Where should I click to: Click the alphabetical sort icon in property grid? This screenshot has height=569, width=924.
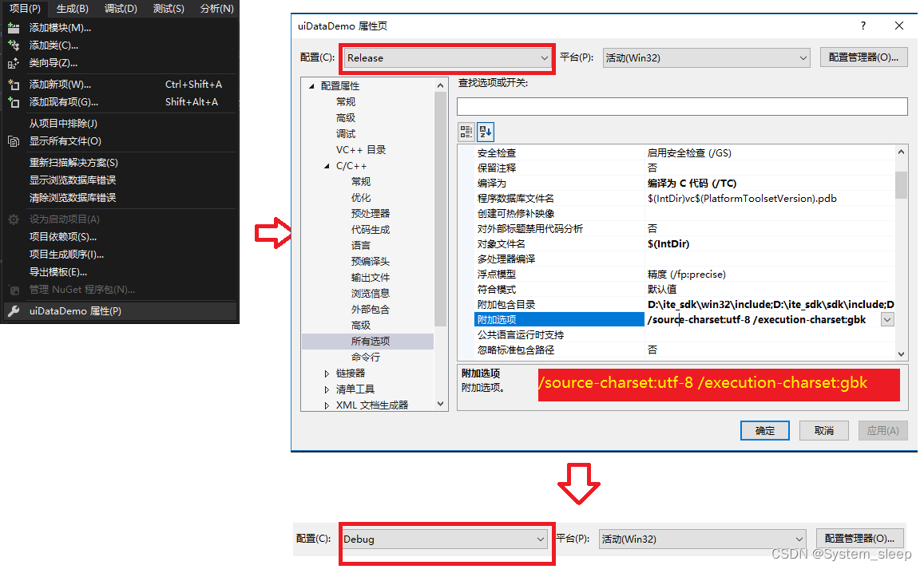point(486,132)
